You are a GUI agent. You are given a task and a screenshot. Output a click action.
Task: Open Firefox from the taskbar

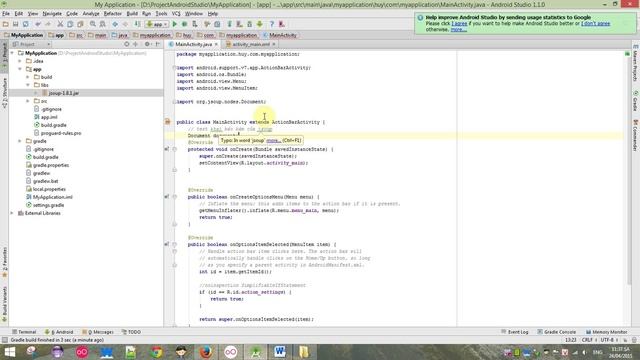coord(206,352)
